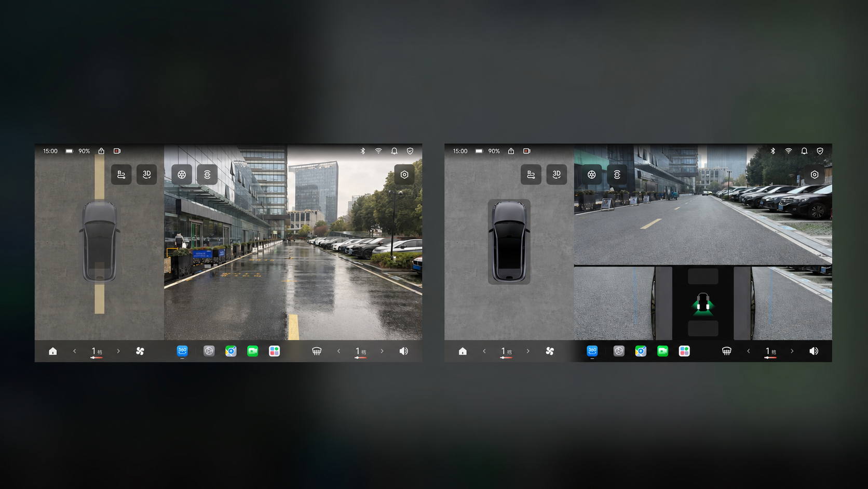
Task: Increase level beside volume icon on right screen
Action: (792, 351)
